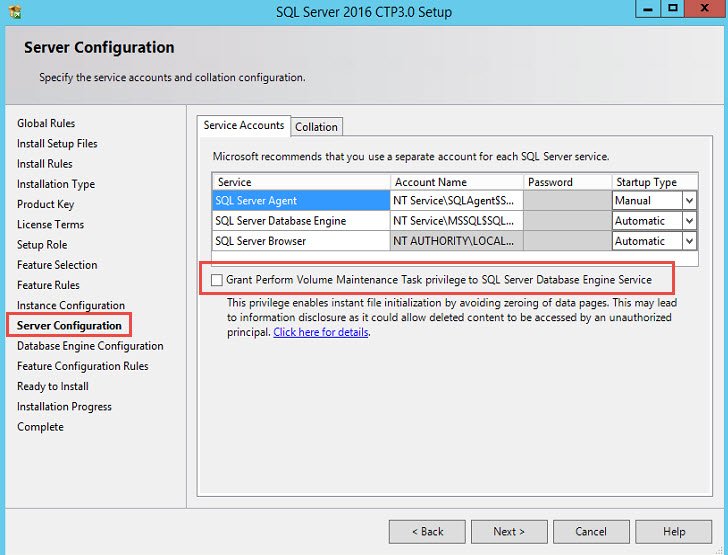The width and height of the screenshot is (728, 555).
Task: Select Server Configuration step in sidebar
Action: [69, 326]
